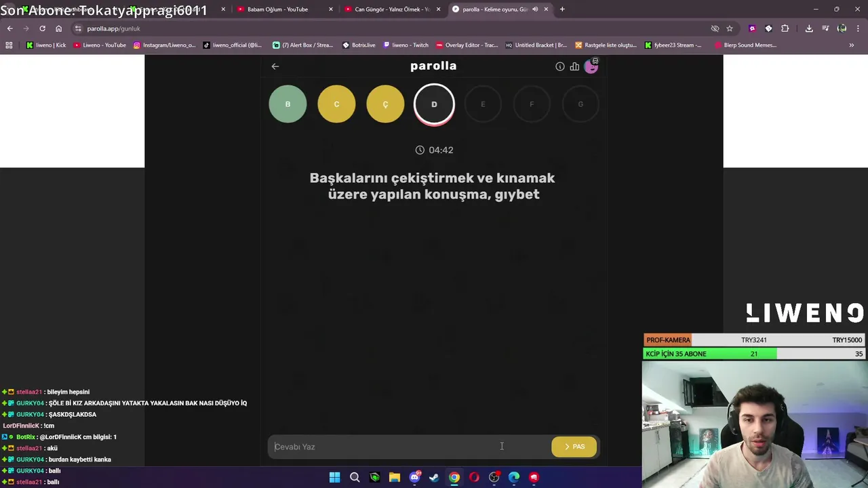
Task: Click the yellow PAS button
Action: (x=574, y=447)
